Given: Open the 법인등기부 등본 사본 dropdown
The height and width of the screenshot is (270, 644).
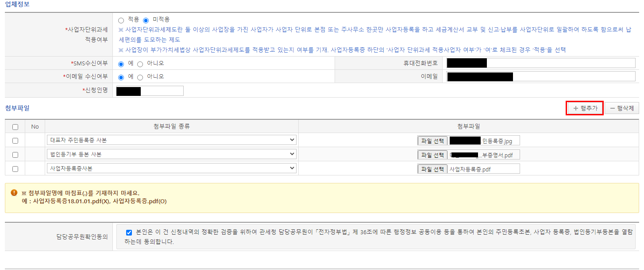Looking at the screenshot, I should click(171, 154).
